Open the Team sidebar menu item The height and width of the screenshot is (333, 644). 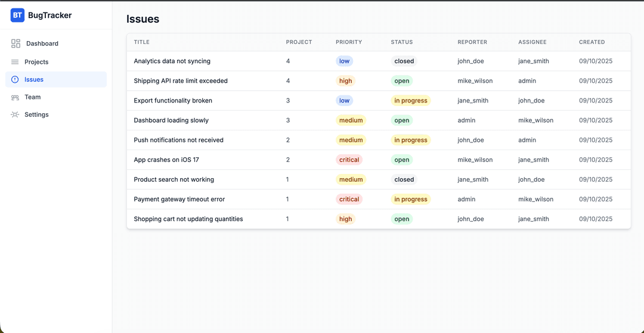click(x=33, y=97)
